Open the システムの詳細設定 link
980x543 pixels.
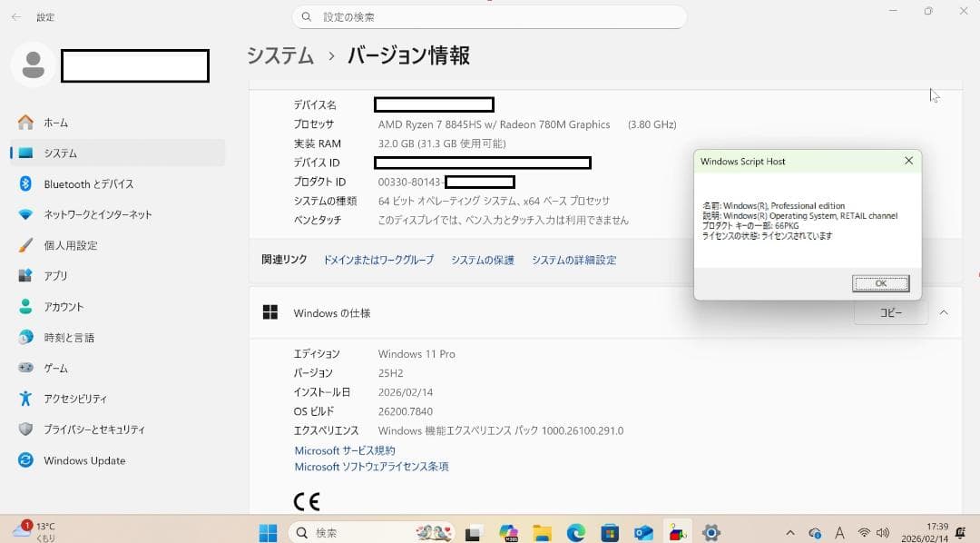[573, 261]
